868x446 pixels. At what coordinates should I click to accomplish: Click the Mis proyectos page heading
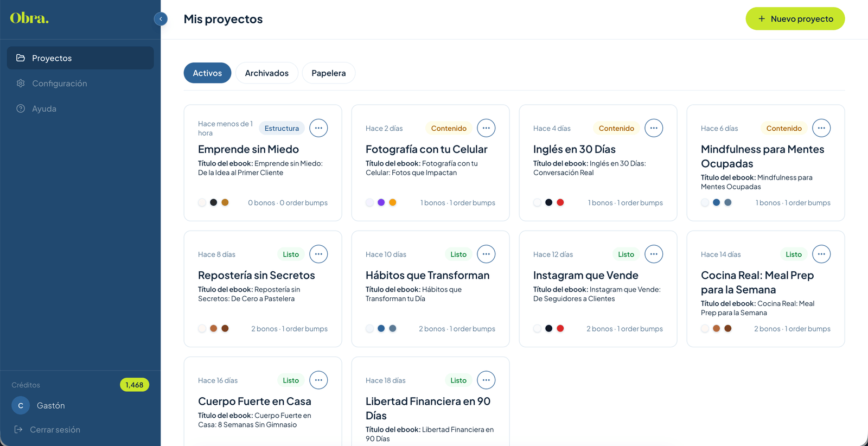223,19
